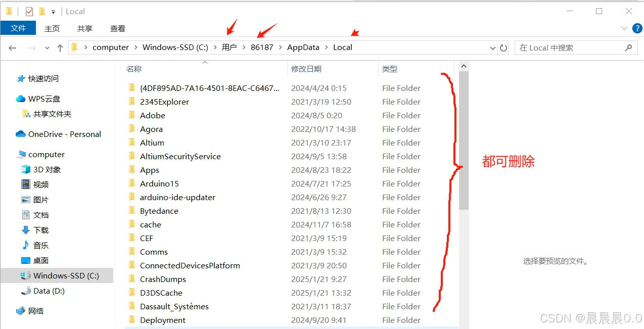
Task: Open the 文件 ribbon tab
Action: pyautogui.click(x=18, y=28)
